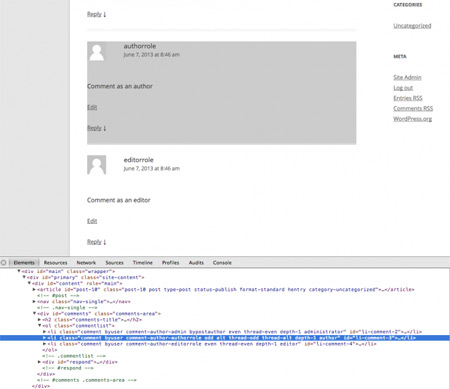Go to the Profiles tab
Screen dimensions: 450x389
171,263
